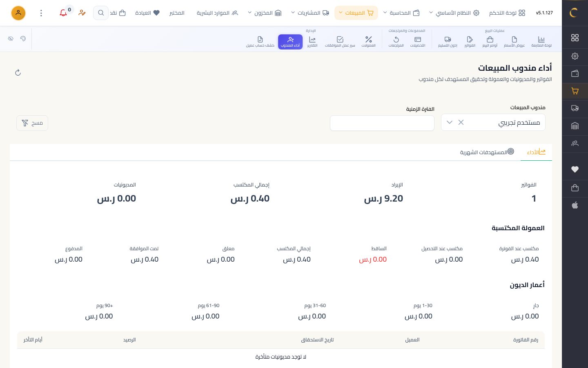
Task: Click مسح clear filters button
Action: point(32,123)
